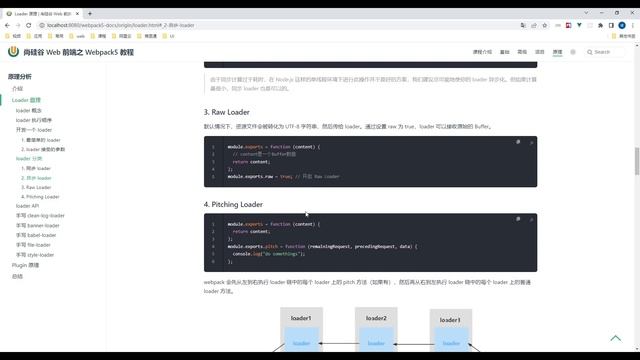Screen dimensions: 640x360
Task: Go to sidebar item '2. loader 接受的参数'
Action: [x=43, y=149]
